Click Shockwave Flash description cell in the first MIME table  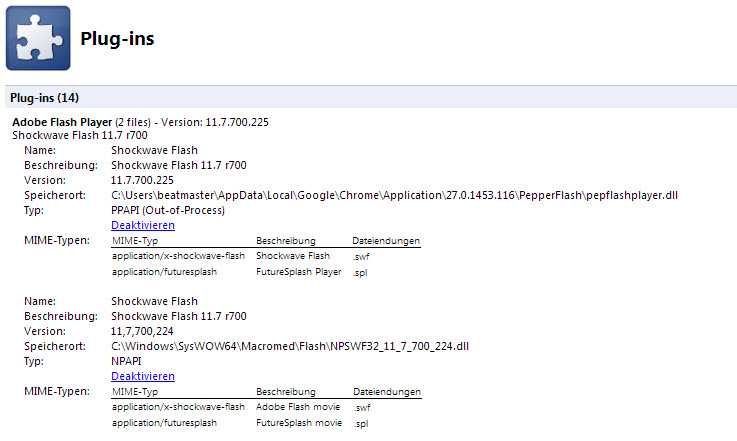click(x=293, y=256)
